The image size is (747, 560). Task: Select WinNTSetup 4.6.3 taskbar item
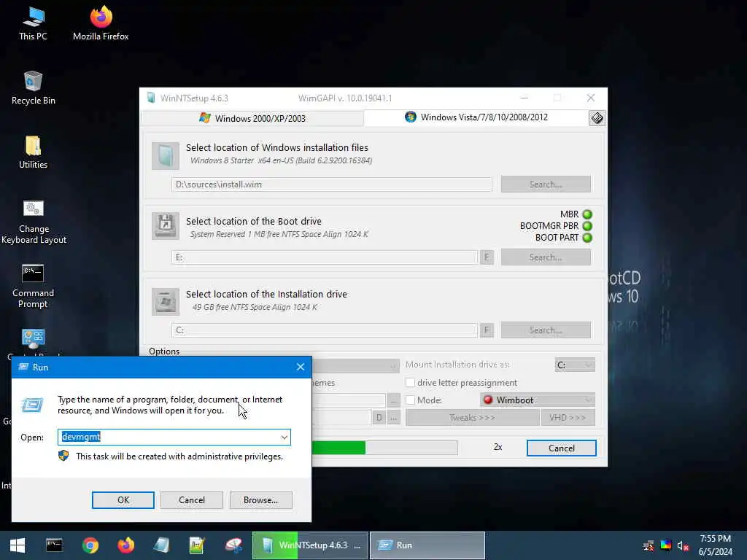coord(309,545)
